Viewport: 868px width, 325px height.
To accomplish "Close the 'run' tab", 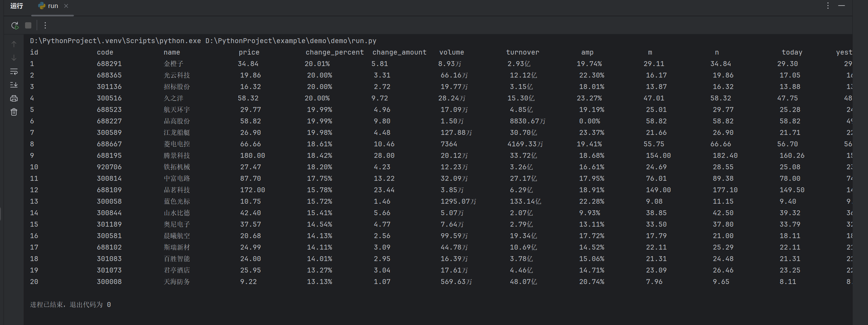I will (x=66, y=6).
